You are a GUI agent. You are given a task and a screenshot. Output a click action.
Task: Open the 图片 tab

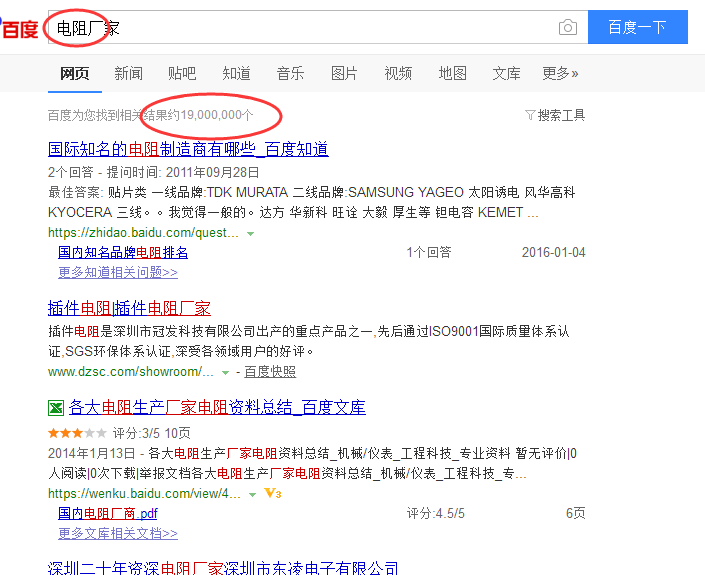(x=344, y=73)
